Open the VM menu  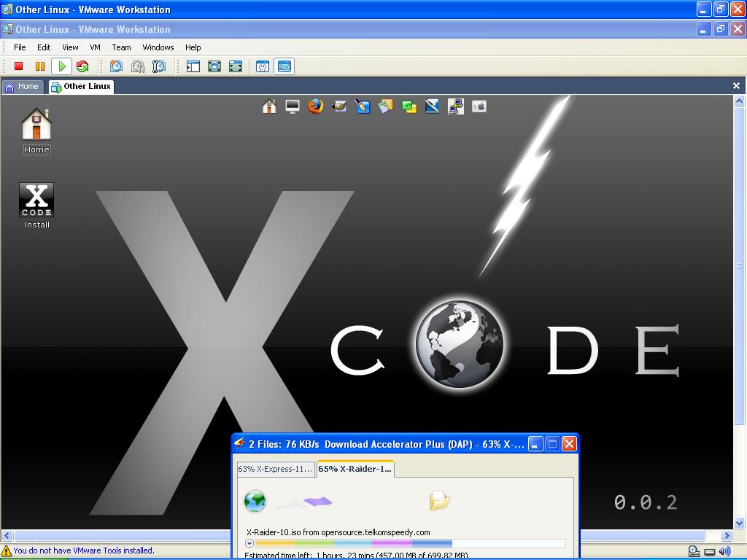[x=96, y=47]
